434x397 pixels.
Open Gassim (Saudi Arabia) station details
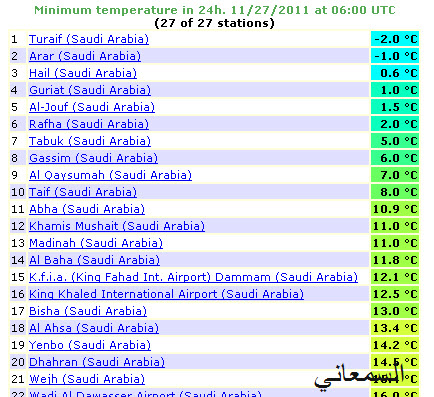[93, 158]
